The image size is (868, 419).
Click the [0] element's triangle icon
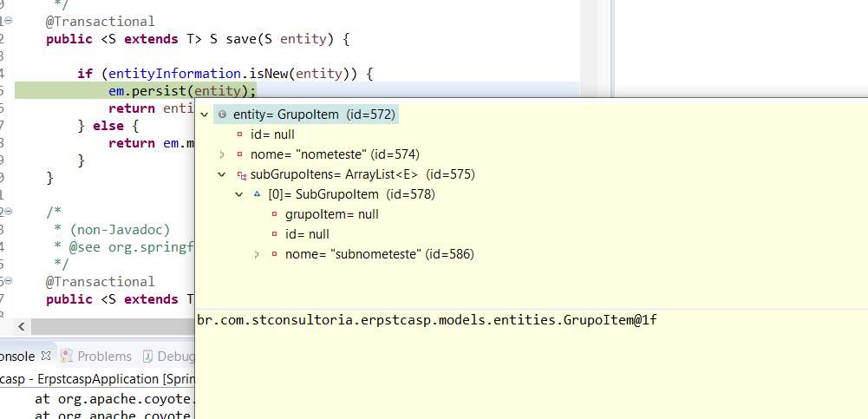(257, 194)
